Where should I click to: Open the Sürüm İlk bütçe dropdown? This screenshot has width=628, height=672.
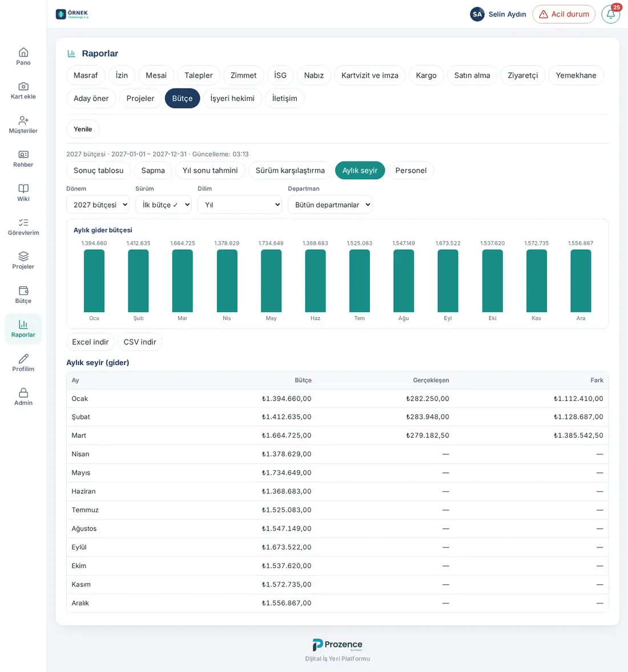click(x=163, y=205)
